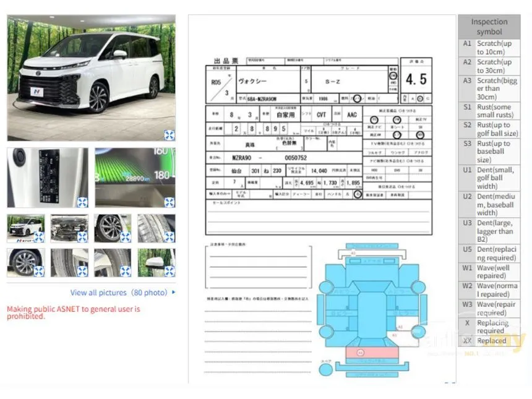Click the U2 Dent(medium) row
Image resolution: width=532 pixels, height=399 pixels.
tap(489, 205)
